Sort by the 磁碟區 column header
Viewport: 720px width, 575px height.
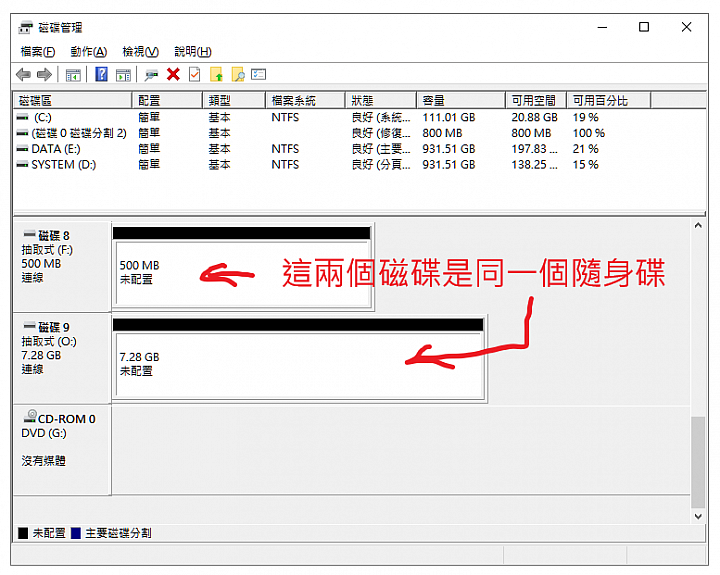tap(73, 100)
